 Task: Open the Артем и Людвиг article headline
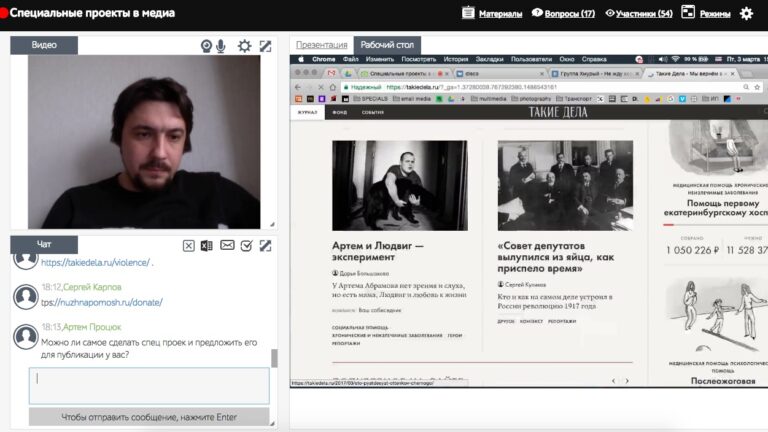(x=378, y=251)
